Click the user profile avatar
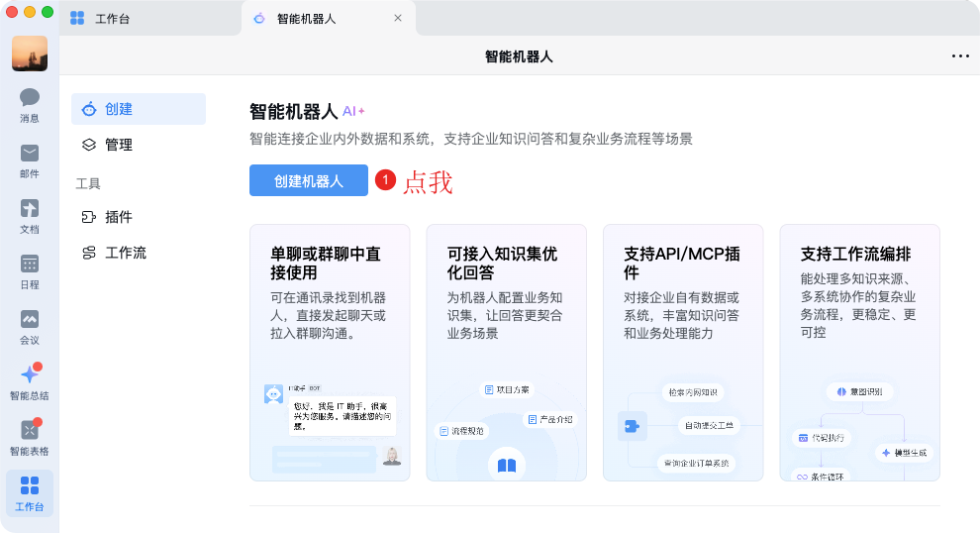Image resolution: width=980 pixels, height=533 pixels. 30,53
